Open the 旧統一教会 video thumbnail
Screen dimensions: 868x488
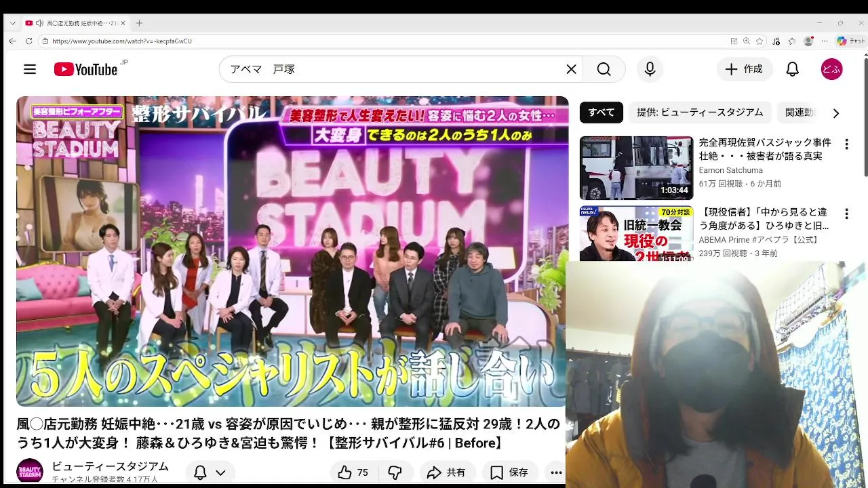636,234
